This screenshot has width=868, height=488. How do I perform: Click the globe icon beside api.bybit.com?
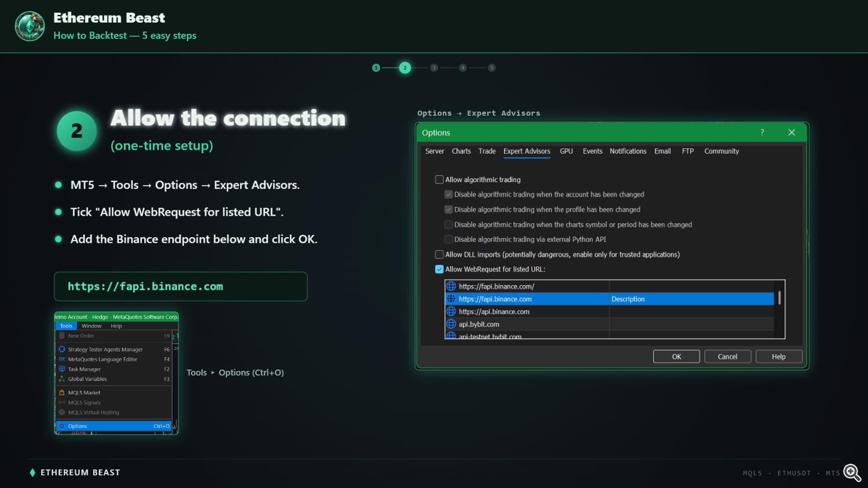(x=451, y=324)
